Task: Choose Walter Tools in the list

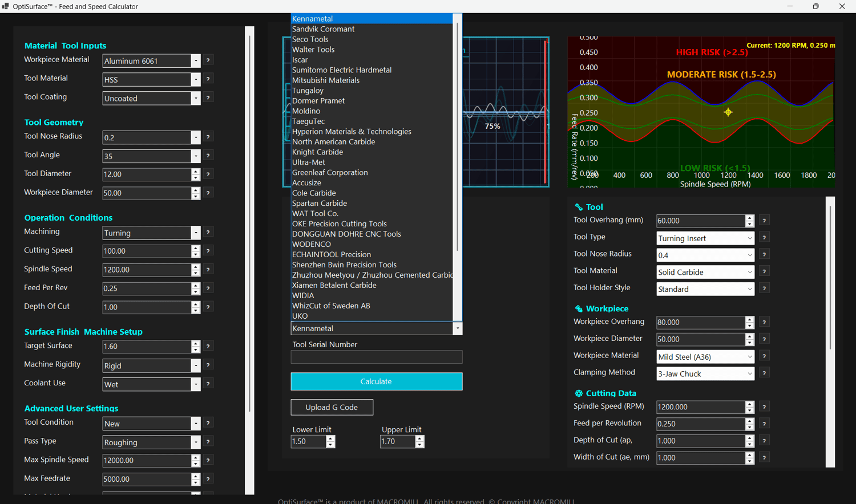Action: (x=372, y=50)
